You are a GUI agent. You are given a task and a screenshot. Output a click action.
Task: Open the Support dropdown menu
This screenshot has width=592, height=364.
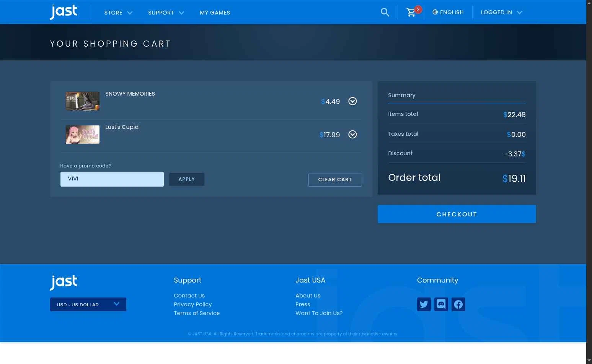pos(166,13)
